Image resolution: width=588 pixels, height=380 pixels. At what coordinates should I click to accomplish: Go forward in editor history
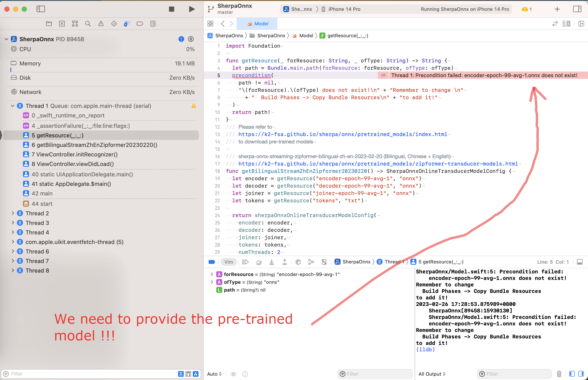(x=231, y=24)
